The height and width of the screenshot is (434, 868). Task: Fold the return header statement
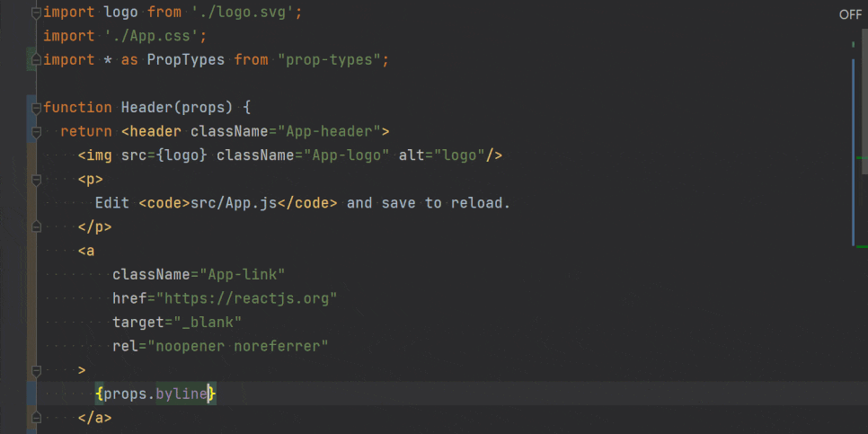pyautogui.click(x=37, y=132)
